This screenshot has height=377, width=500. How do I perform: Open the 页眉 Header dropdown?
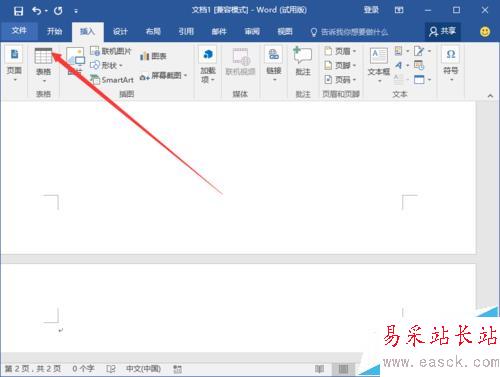[x=341, y=51]
